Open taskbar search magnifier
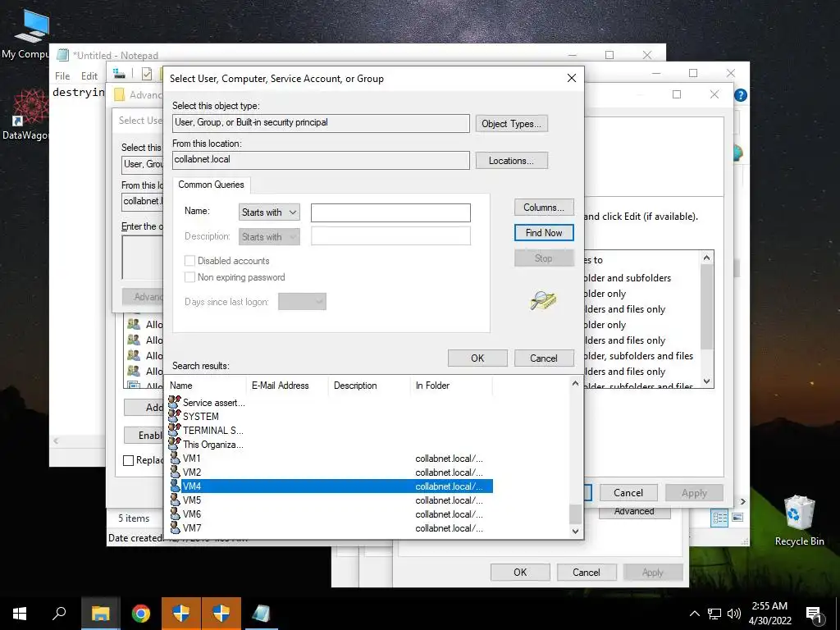Image resolution: width=840 pixels, height=630 pixels. tap(59, 614)
